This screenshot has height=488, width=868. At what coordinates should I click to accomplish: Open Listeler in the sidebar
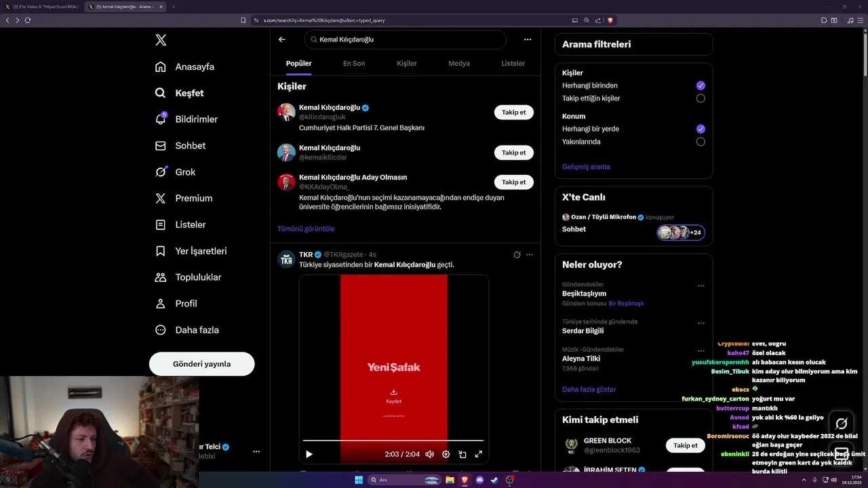[x=180, y=224]
